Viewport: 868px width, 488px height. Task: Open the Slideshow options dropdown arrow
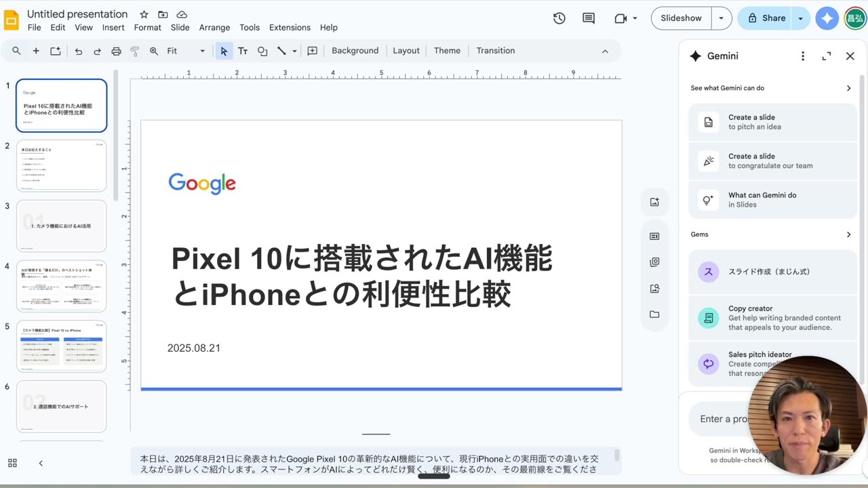click(721, 18)
